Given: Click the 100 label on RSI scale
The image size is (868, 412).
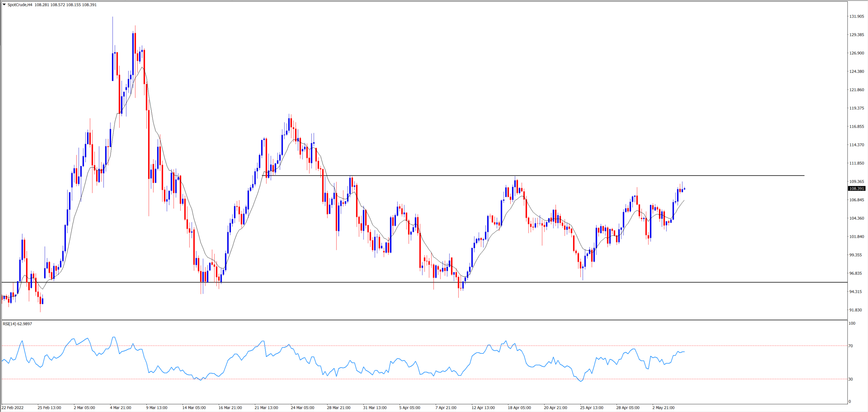Looking at the screenshot, I should coord(852,323).
